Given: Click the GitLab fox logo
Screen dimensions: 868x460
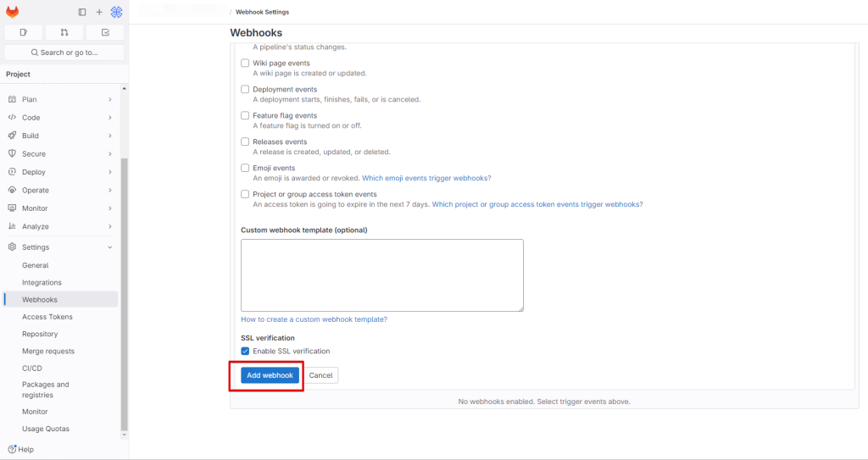Looking at the screenshot, I should click(x=13, y=12).
